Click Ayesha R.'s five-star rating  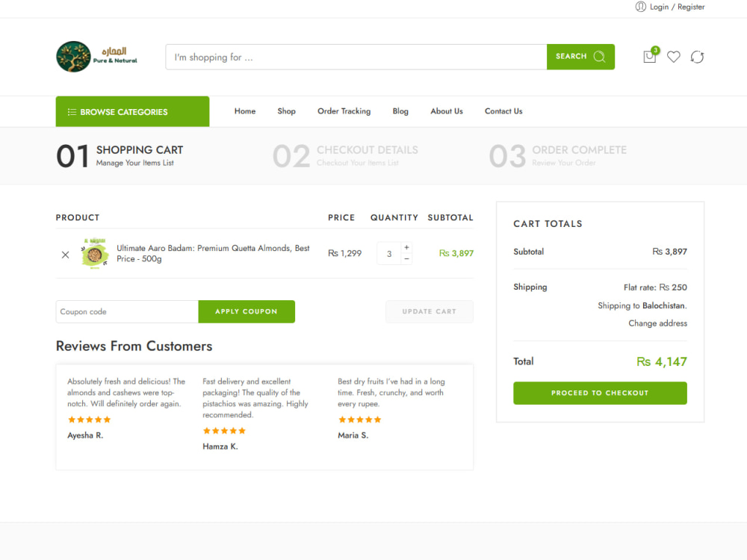tap(89, 420)
